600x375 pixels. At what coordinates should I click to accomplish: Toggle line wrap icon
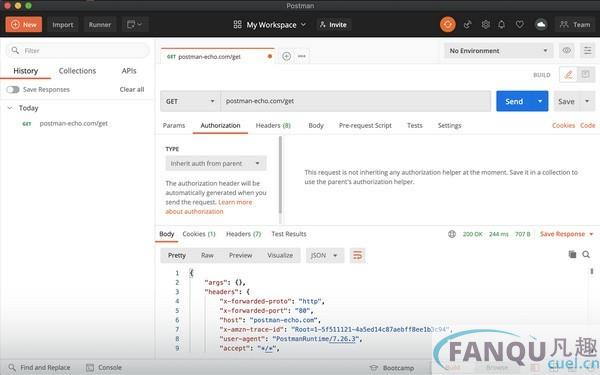(x=357, y=255)
